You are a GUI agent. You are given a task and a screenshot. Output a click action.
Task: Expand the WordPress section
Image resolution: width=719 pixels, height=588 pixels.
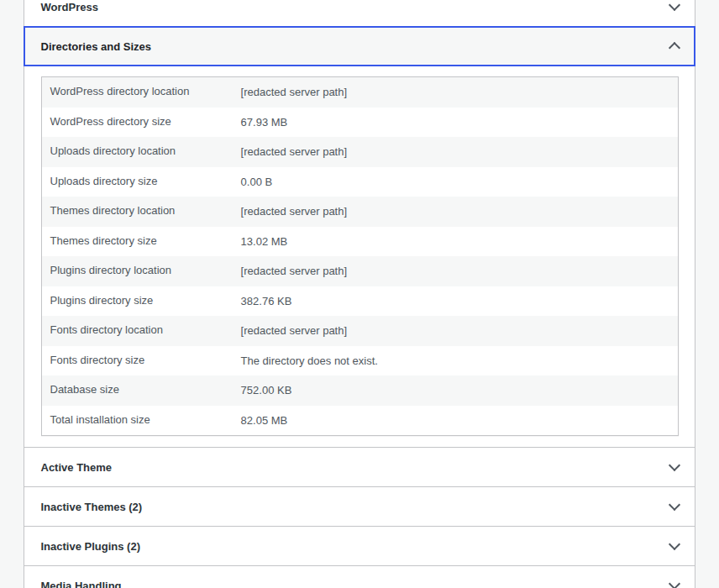pyautogui.click(x=359, y=13)
